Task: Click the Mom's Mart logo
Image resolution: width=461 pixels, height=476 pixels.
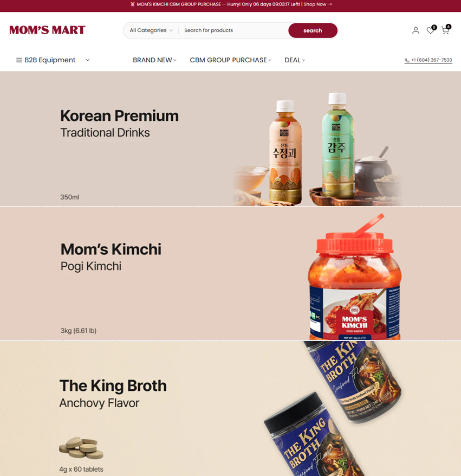Action: pos(47,30)
